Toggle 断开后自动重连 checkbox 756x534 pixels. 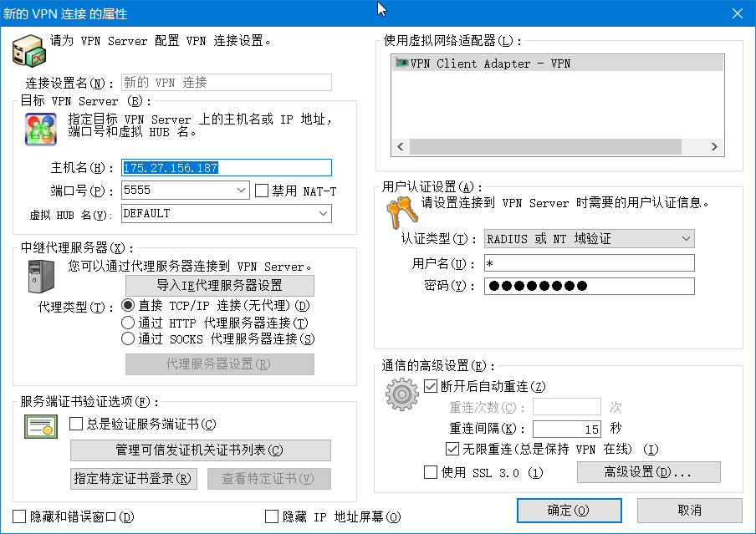click(430, 386)
